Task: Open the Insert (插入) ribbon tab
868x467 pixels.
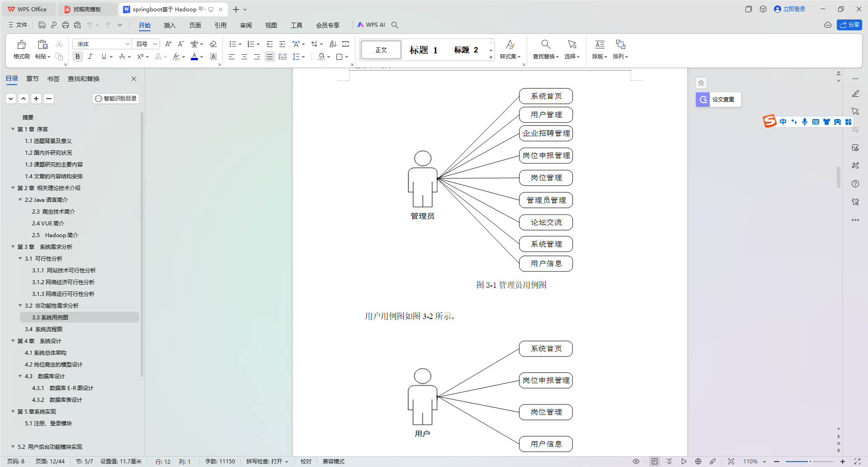Action: tap(170, 25)
